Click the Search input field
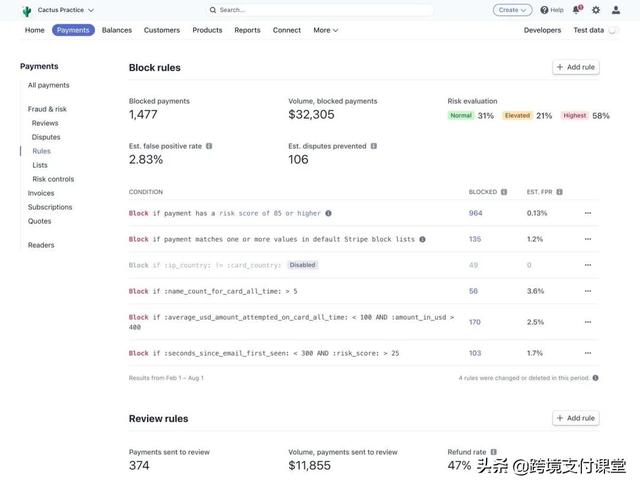640x488 pixels. tap(320, 10)
